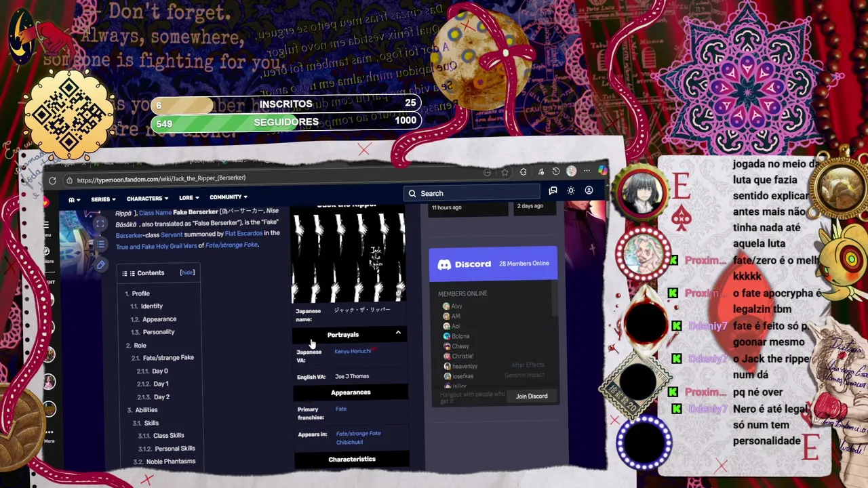Reload the page with the browser refresh icon

tap(52, 180)
